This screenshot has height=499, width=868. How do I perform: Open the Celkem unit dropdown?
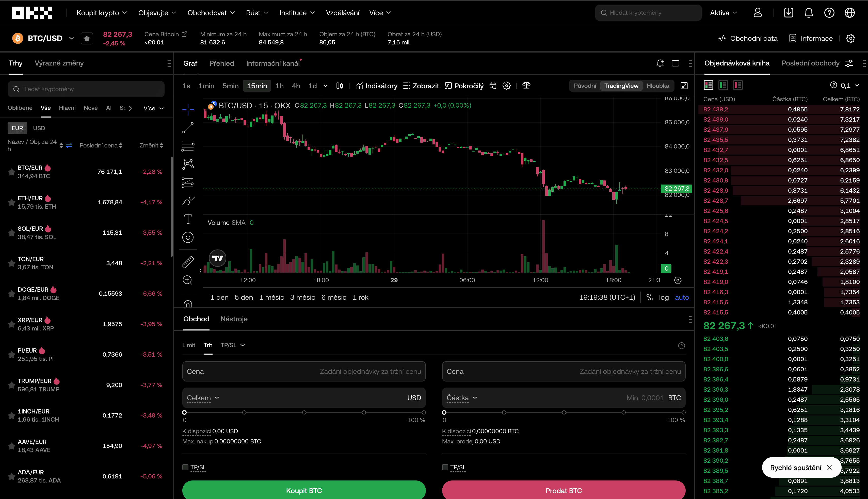click(203, 398)
